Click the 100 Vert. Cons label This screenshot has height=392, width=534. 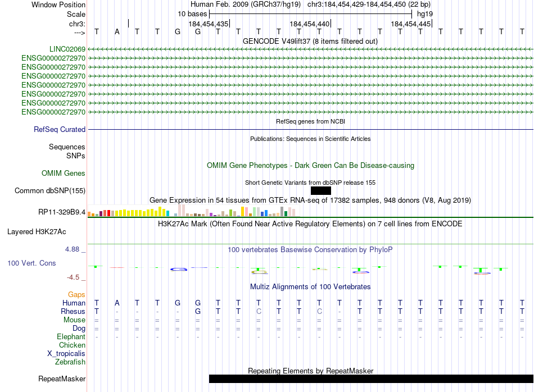[31, 263]
